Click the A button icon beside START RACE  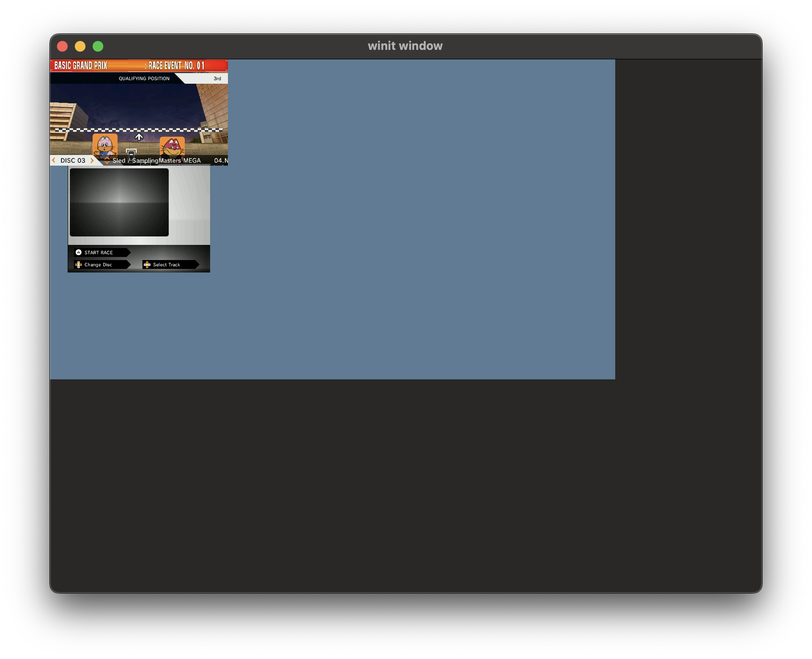[x=79, y=252]
